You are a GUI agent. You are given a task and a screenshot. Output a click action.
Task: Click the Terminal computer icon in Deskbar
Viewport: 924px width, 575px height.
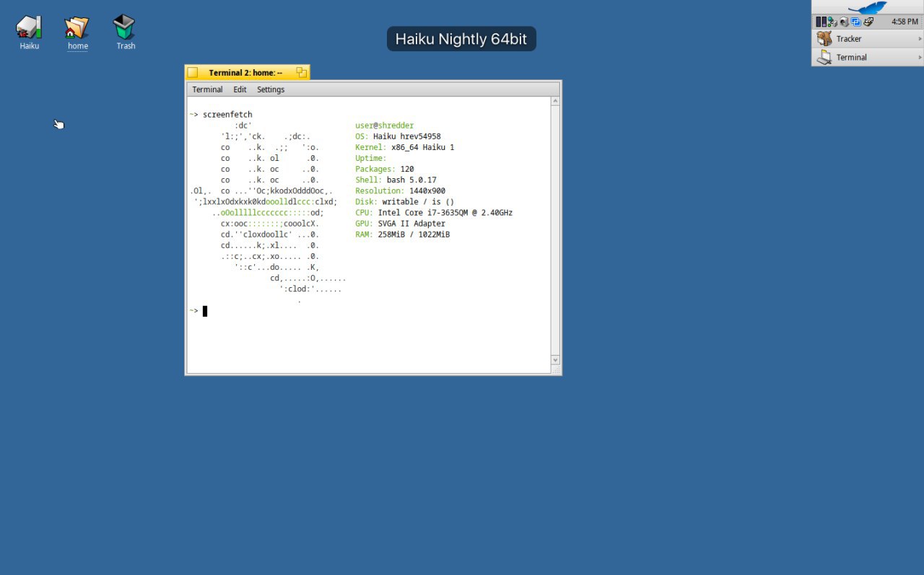(824, 57)
